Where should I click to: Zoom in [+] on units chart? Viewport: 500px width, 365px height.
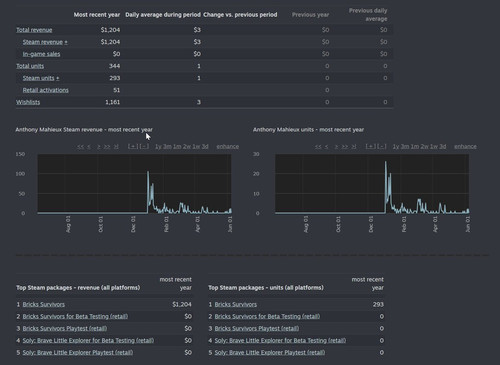coord(370,146)
